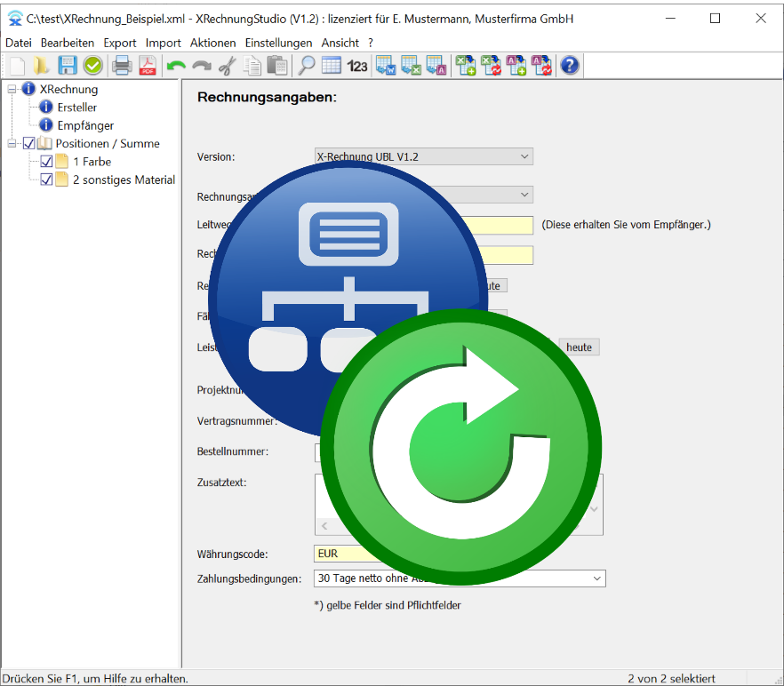784x694 pixels.
Task: Click the Zusatztext left scroll arrow
Action: click(x=324, y=526)
